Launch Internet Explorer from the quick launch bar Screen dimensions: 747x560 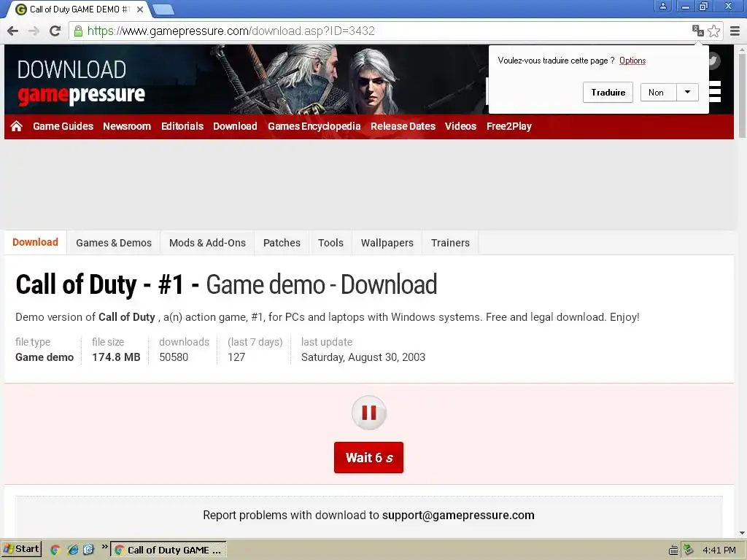(72, 550)
